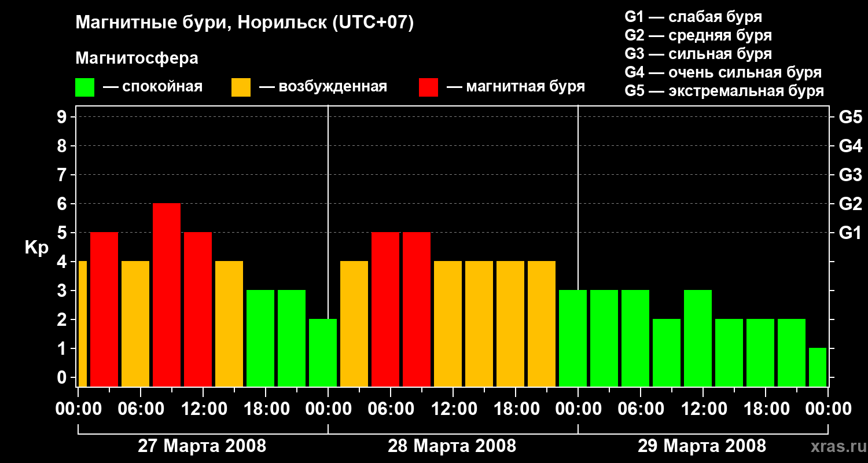This screenshot has width=868, height=463.
Task: Click the green Kp 3 bar at 12:00 on 29 Марта
Action: (698, 338)
